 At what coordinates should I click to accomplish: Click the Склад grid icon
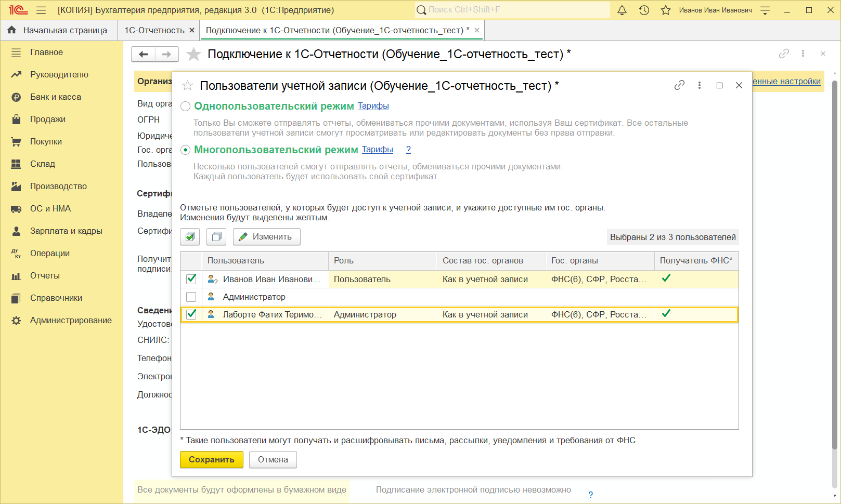(16, 164)
